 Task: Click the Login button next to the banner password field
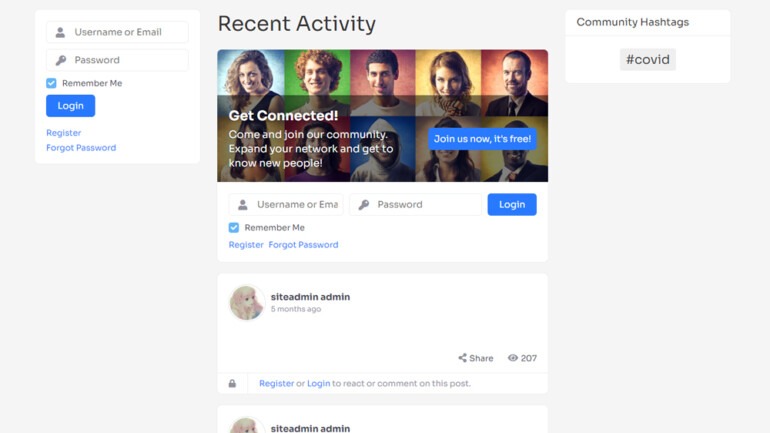click(512, 204)
